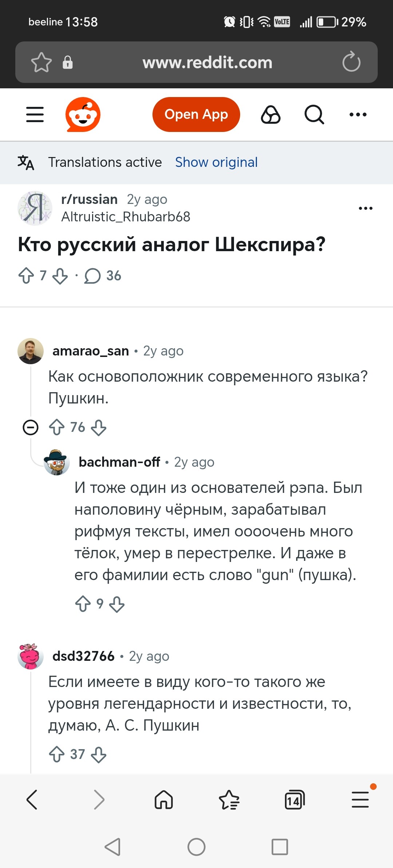Tap the www.reddit.com address field
This screenshot has width=393, height=868.
click(x=207, y=63)
